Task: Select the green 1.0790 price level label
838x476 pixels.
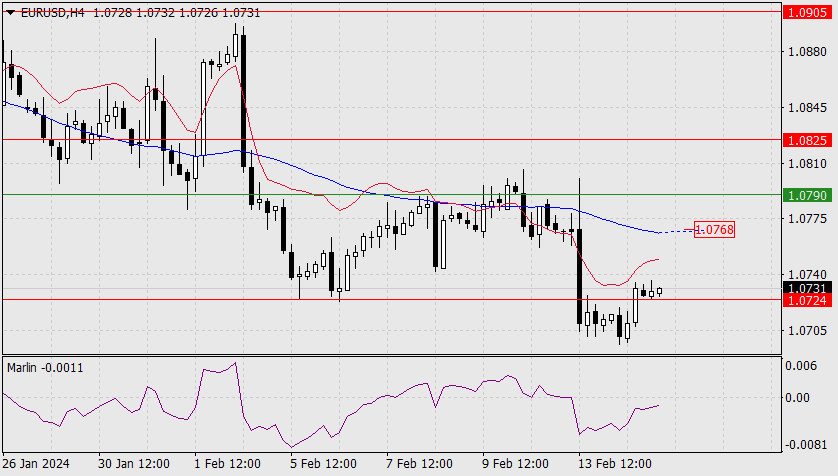Action: pos(807,196)
